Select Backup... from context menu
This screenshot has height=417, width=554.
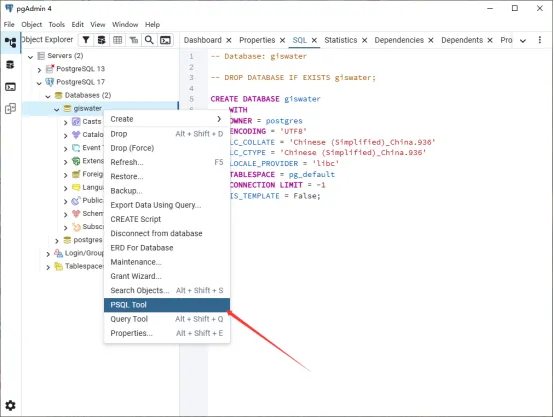pos(167,191)
